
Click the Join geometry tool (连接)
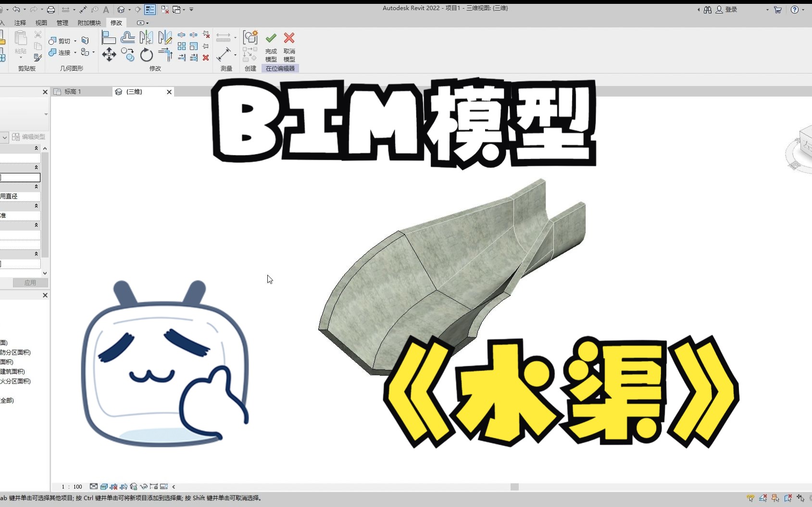tap(59, 52)
